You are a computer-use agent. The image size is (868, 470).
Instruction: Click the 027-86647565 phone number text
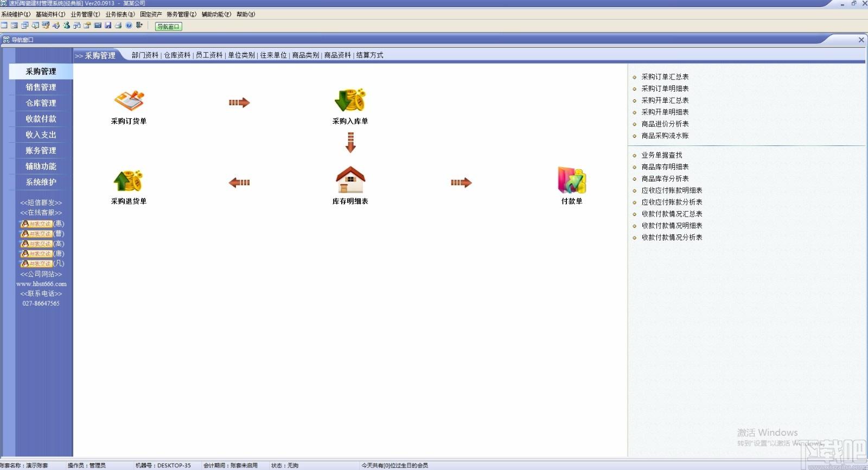(41, 303)
